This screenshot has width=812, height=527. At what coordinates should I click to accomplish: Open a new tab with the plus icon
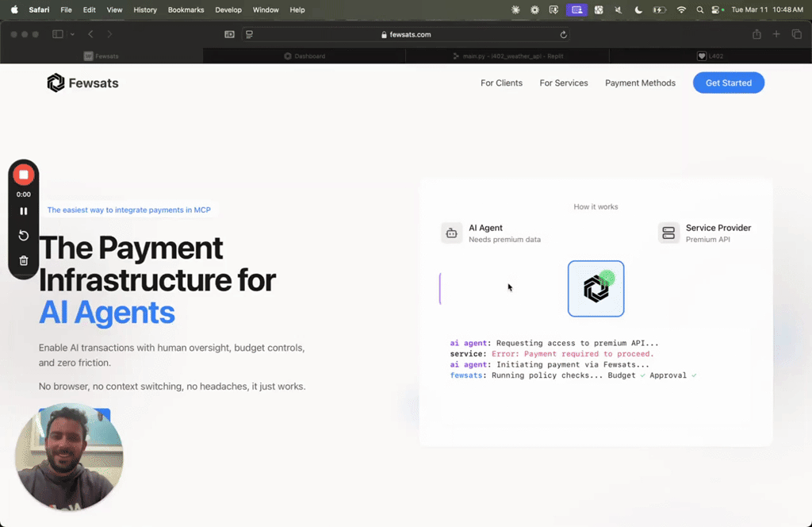point(776,34)
